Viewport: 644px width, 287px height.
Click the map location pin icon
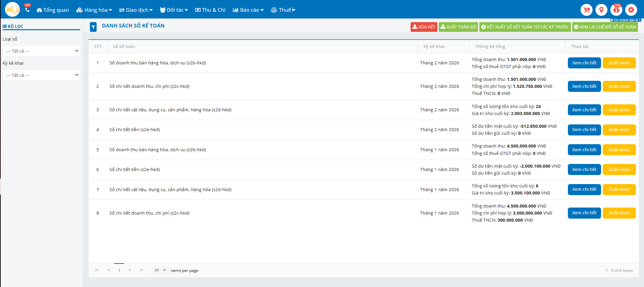click(601, 10)
